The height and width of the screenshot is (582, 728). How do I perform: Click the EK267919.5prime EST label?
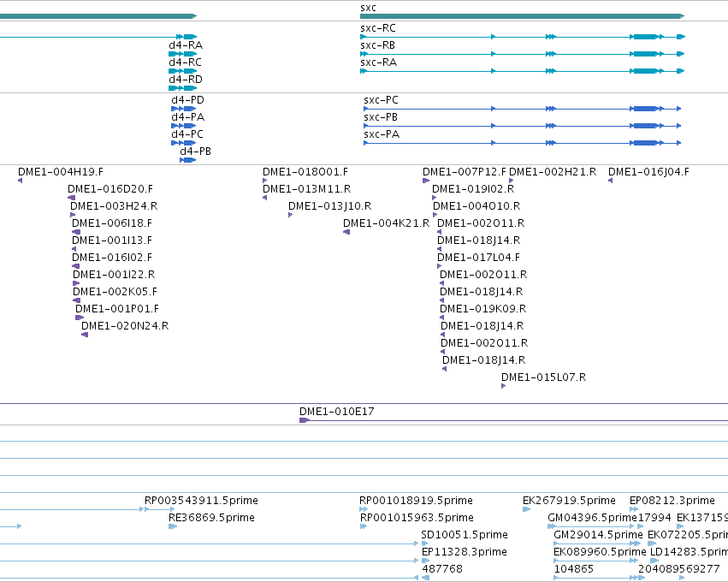click(x=569, y=502)
